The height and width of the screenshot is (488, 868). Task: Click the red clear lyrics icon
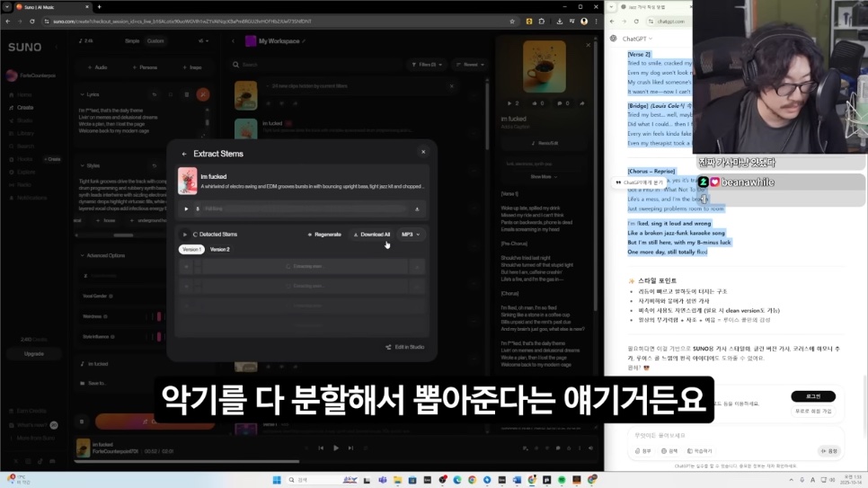[203, 94]
